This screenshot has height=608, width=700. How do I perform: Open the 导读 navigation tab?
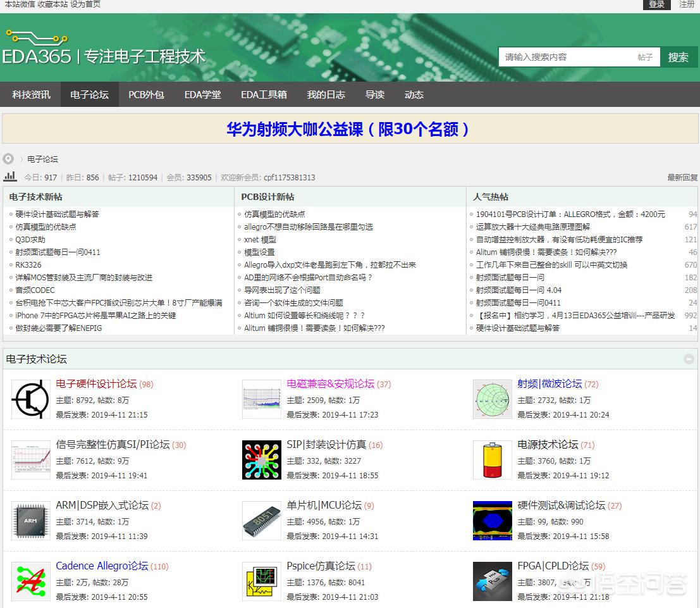375,95
